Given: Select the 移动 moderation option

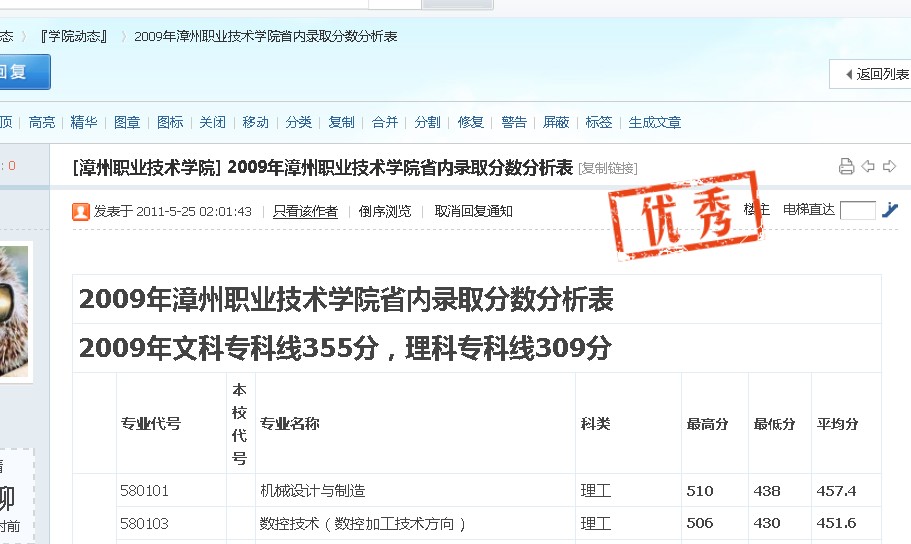Looking at the screenshot, I should tap(256, 122).
